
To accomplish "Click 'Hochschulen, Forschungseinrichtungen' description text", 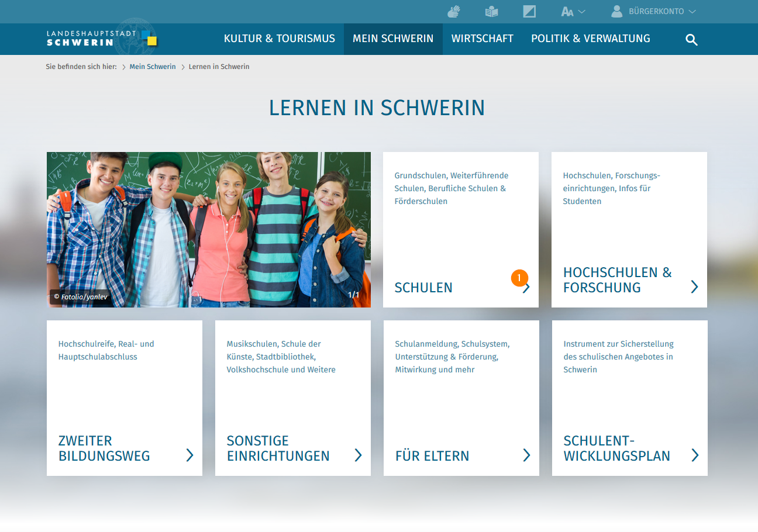I will point(611,188).
